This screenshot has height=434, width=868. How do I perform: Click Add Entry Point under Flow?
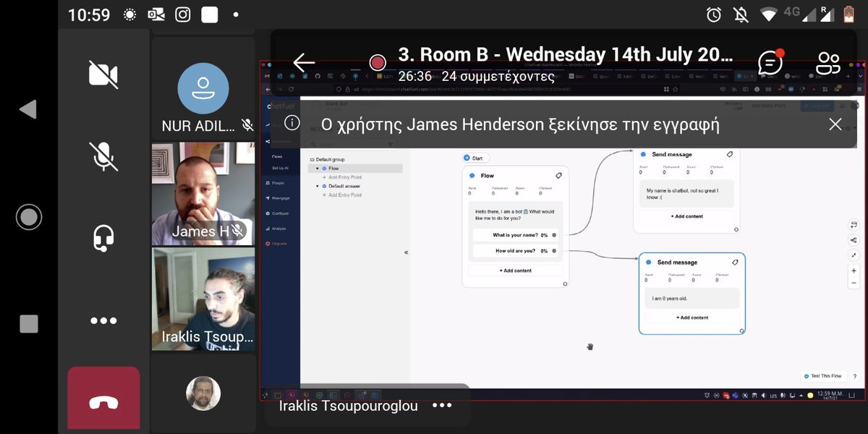[342, 177]
